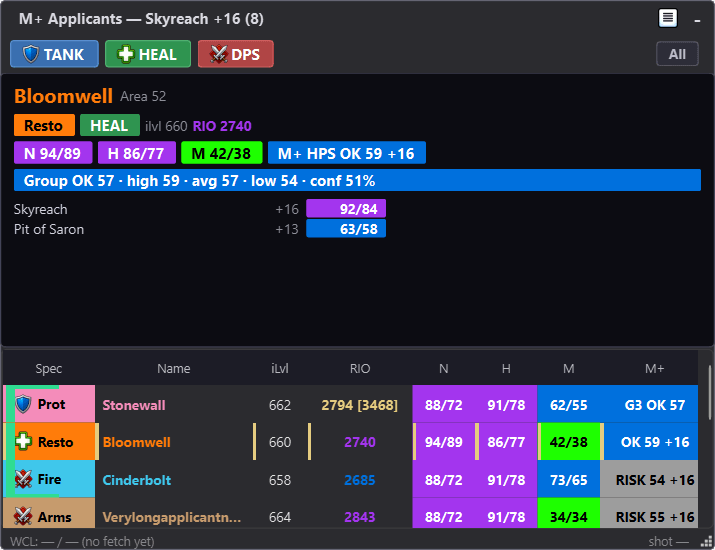Sort the table by the RIO column

coord(360,368)
